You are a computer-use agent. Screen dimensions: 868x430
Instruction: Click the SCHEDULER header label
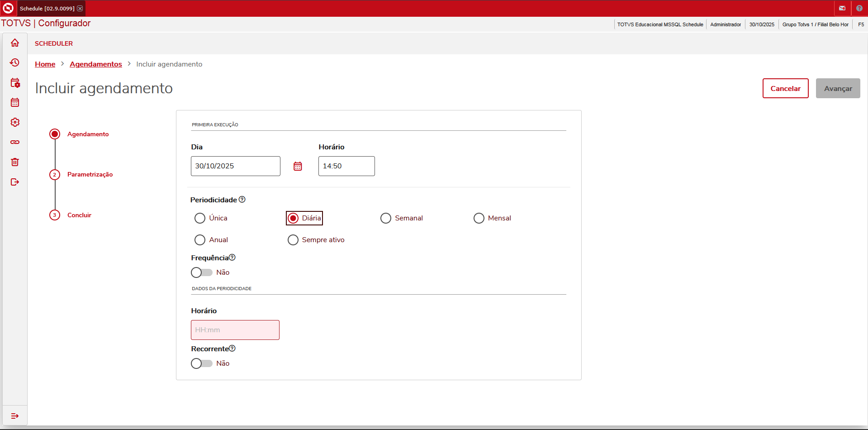tap(54, 43)
